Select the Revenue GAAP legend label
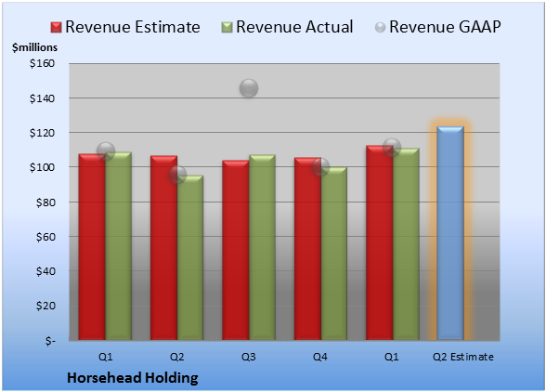Image resolution: width=546 pixels, height=392 pixels. pos(445,27)
